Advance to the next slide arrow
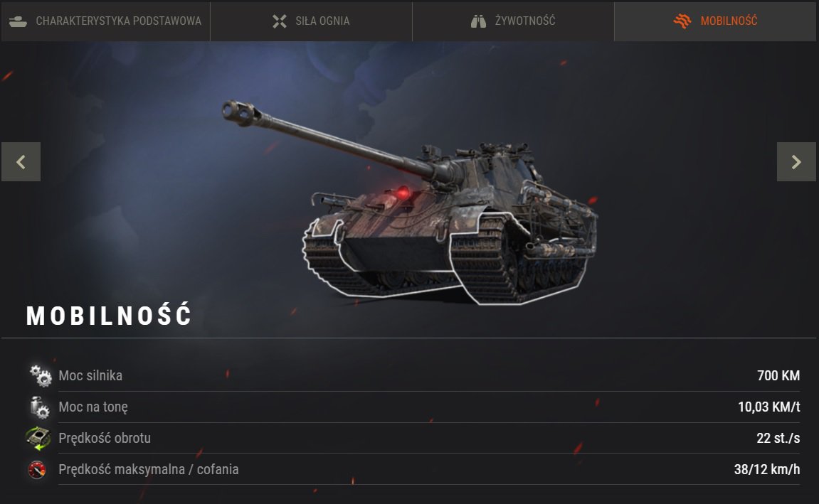The image size is (819, 504). pos(796,162)
